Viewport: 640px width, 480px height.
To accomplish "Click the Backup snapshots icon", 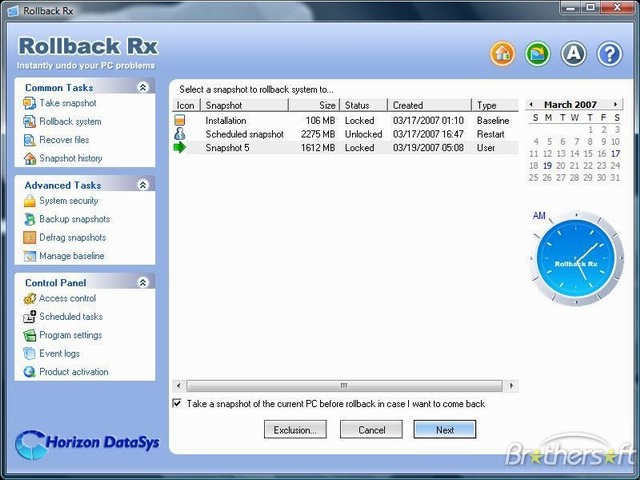I will point(29,219).
